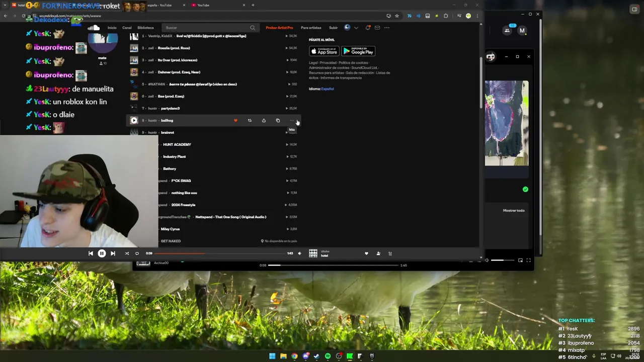Toggle repeat in SoundCloud player bar
Screen dimensions: 644x362
tap(137, 253)
